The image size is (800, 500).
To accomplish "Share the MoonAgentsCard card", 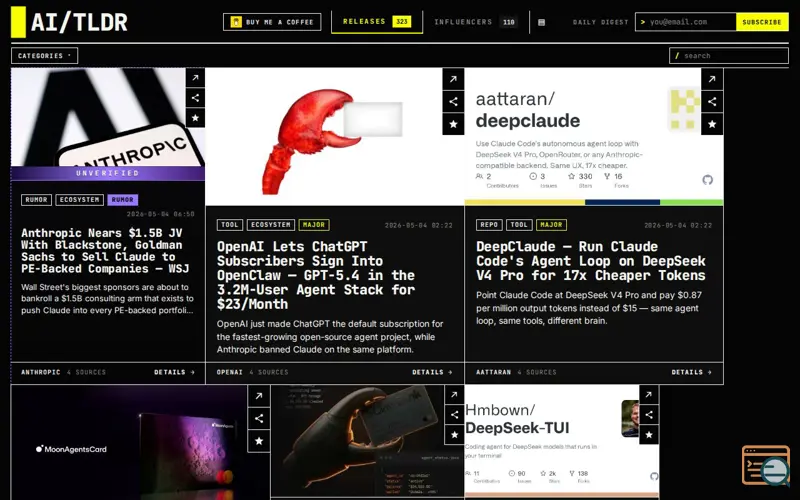I will pyautogui.click(x=259, y=418).
